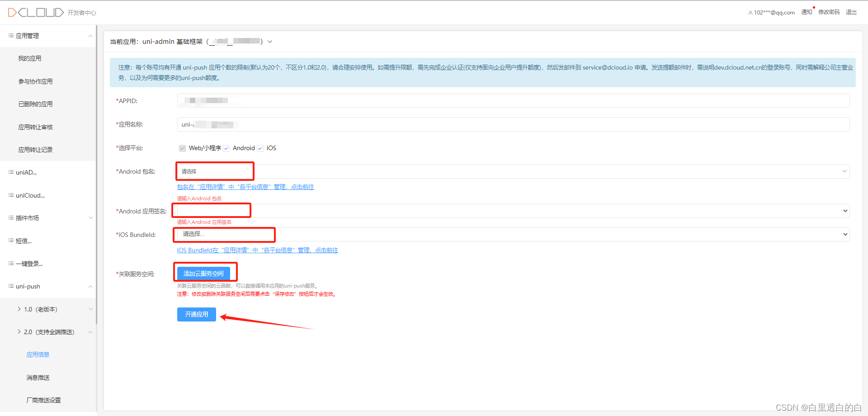
Task: Click the user account icon beside 102***@qq.com
Action: [x=750, y=13]
